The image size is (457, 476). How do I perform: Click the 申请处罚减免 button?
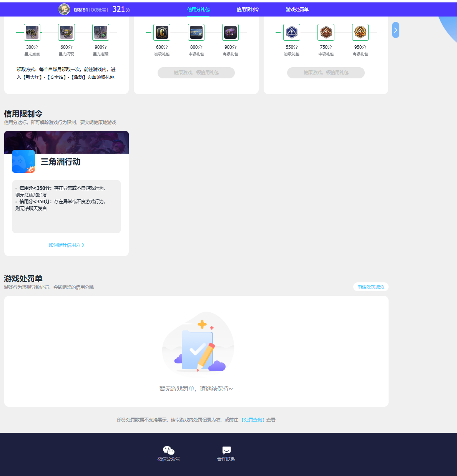[x=371, y=287]
